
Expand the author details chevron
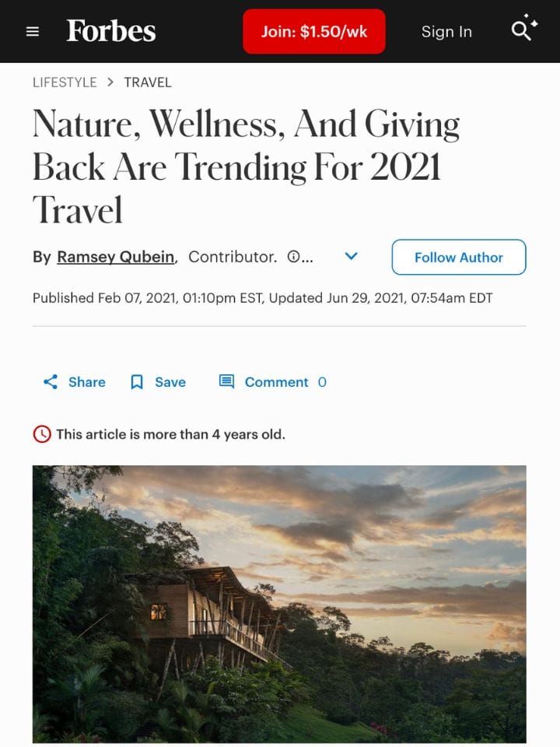[351, 256]
